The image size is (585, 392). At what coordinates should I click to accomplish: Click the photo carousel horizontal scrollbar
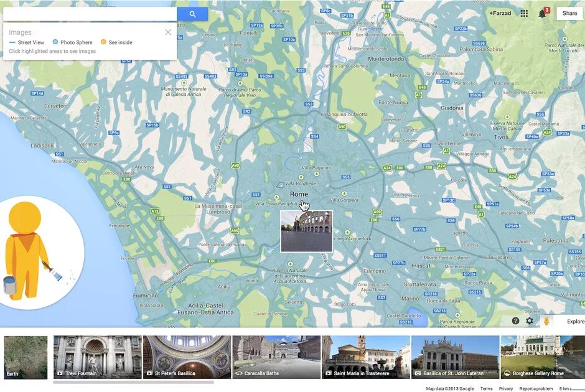pyautogui.click(x=134, y=382)
